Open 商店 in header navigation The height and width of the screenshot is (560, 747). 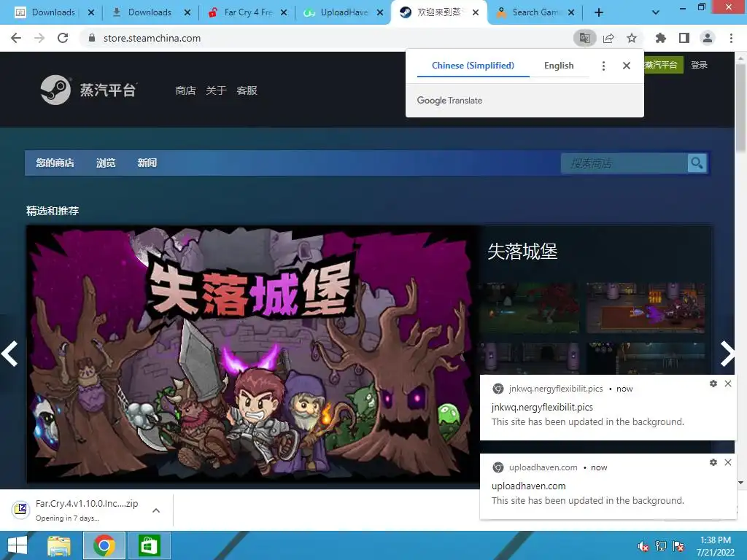pyautogui.click(x=185, y=90)
